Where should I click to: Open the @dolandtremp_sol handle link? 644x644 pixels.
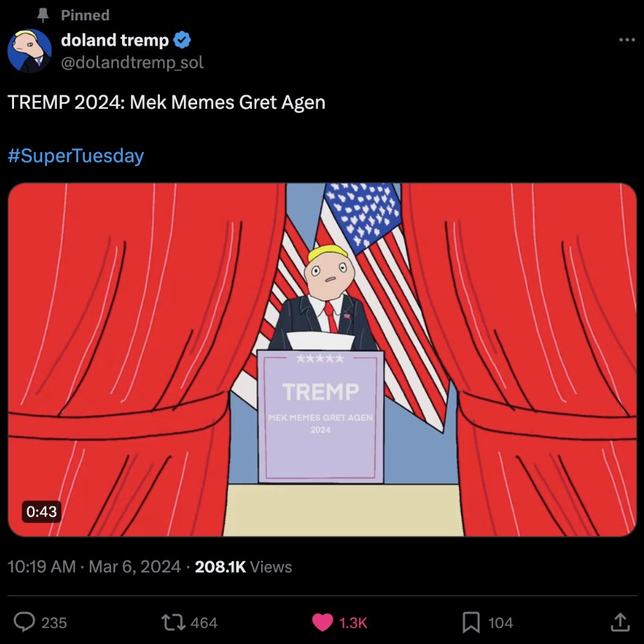click(x=133, y=62)
